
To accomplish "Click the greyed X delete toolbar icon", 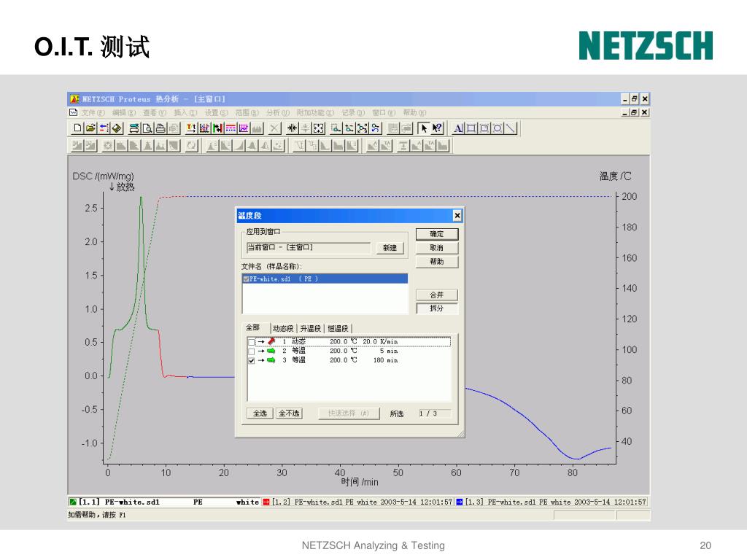I will (274, 128).
